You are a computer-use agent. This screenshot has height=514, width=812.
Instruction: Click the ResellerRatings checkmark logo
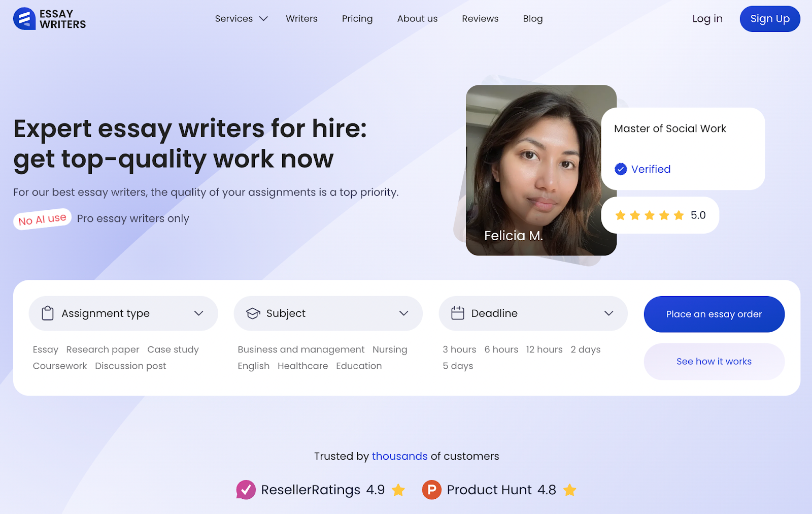tap(246, 490)
